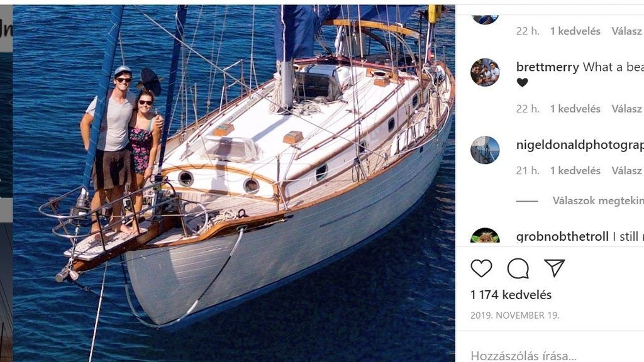Open brettmerry's profile picture

tap(485, 73)
